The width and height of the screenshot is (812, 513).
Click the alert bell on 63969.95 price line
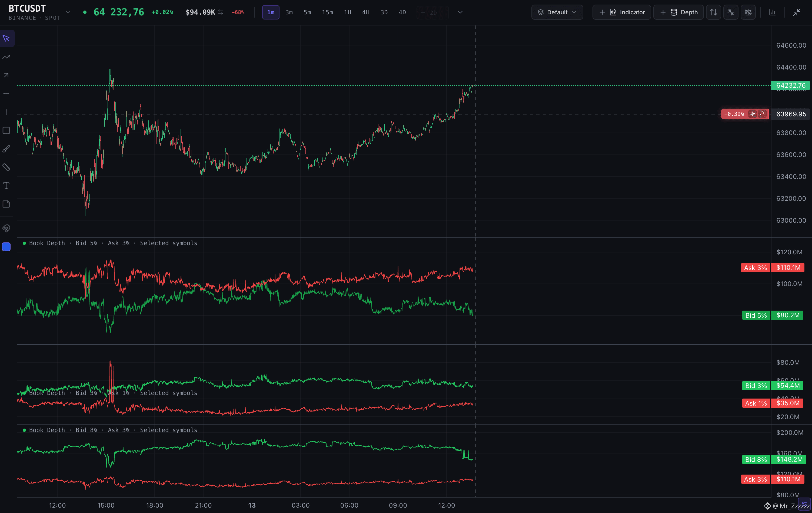(x=763, y=114)
